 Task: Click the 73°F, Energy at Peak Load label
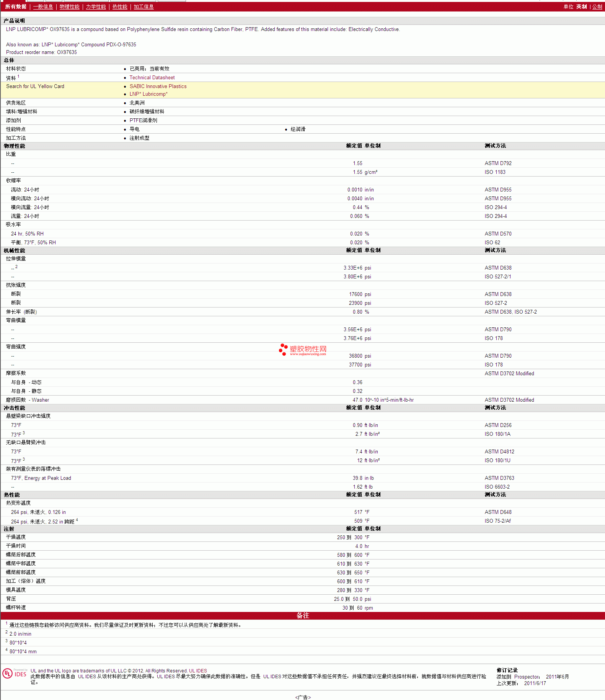tap(41, 478)
